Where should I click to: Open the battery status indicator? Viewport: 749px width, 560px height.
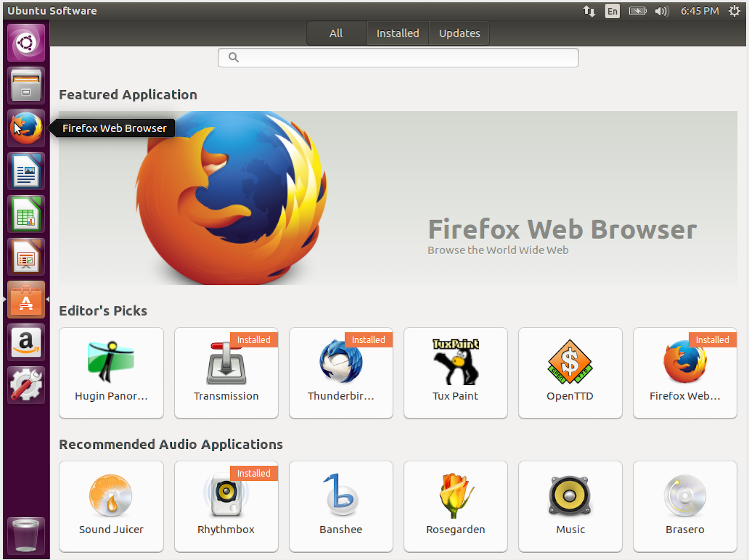[638, 11]
